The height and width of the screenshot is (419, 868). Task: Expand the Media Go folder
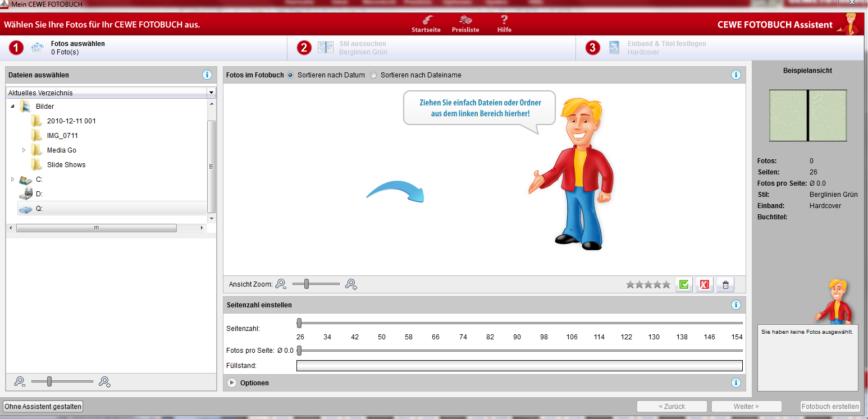24,150
